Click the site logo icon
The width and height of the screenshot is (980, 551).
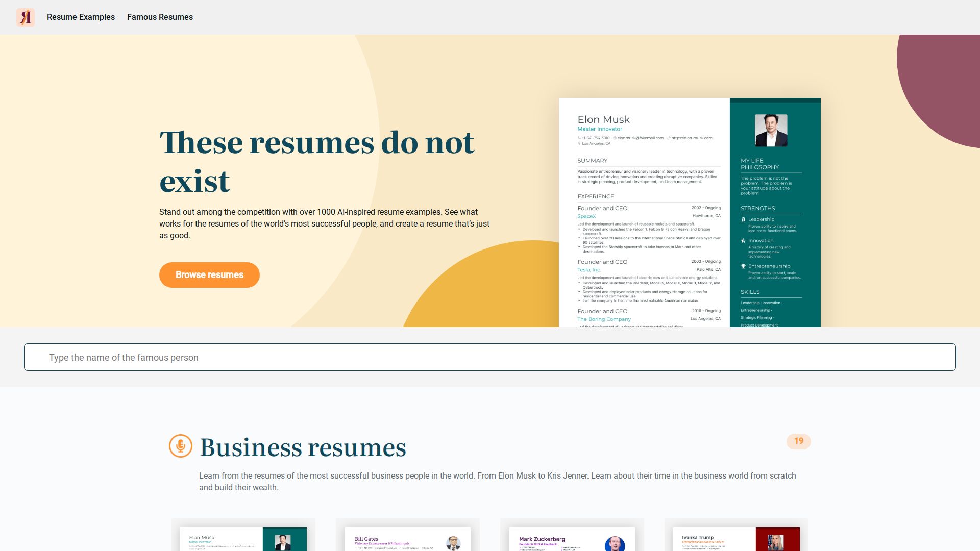tap(26, 17)
